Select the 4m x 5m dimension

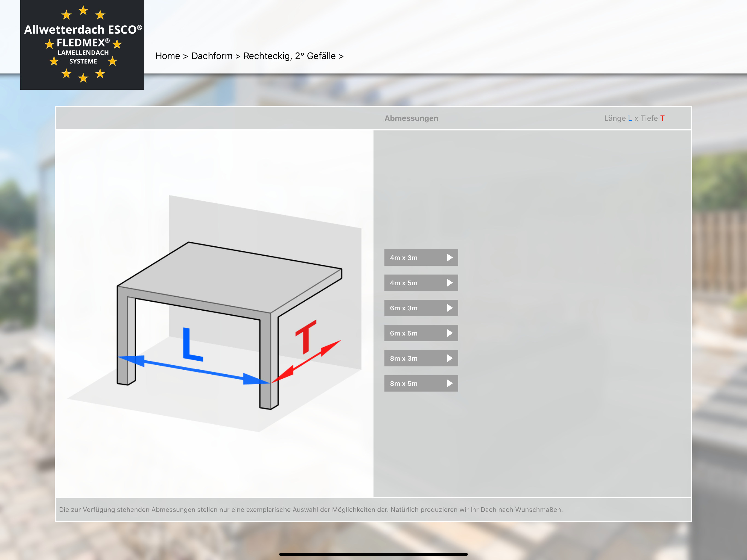pyautogui.click(x=421, y=283)
